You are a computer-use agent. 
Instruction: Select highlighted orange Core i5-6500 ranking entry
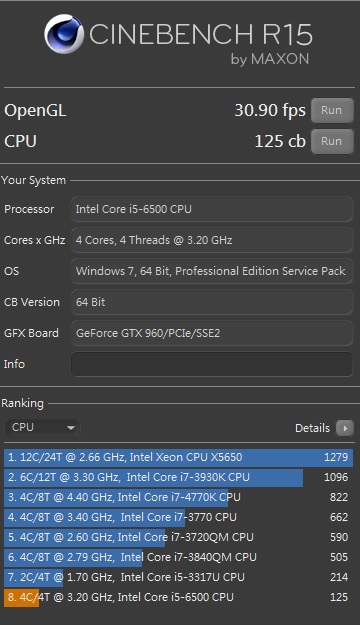tap(179, 597)
